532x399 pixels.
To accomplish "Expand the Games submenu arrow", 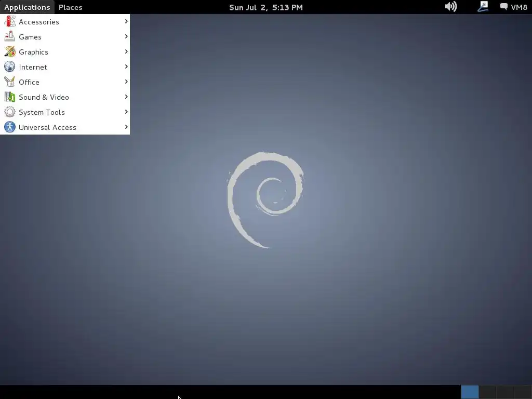I will 126,36.
